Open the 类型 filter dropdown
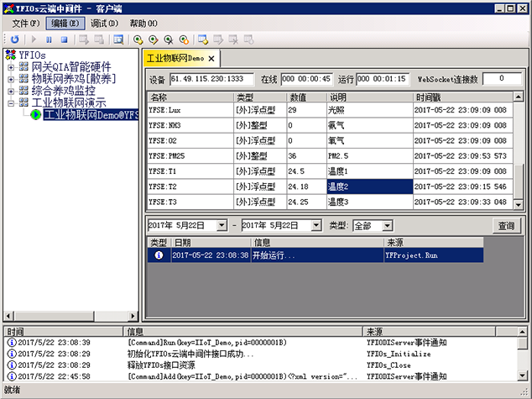Viewport: 532px width, 399px height. pos(387,226)
